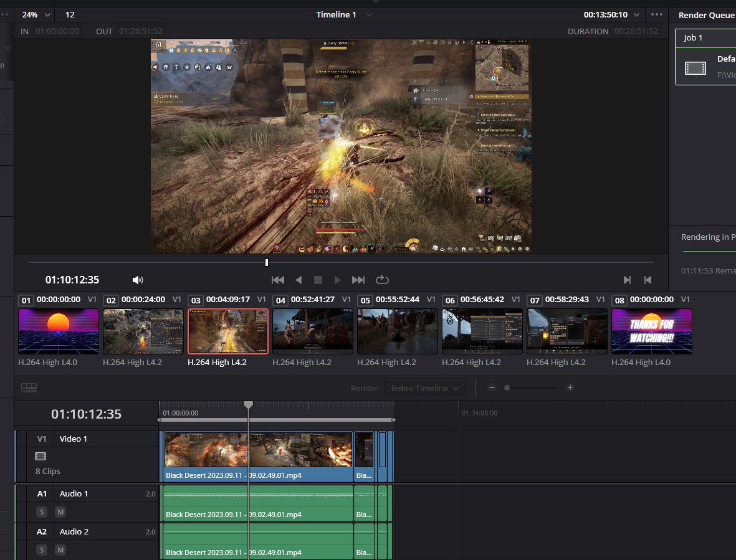The image size is (736, 560).
Task: Click the Job 1 film icon
Action: point(695,68)
